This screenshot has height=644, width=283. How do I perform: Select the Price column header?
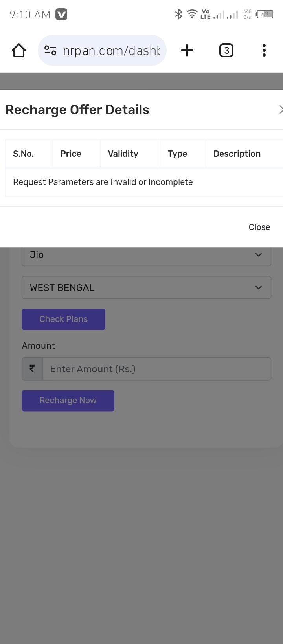click(x=71, y=154)
